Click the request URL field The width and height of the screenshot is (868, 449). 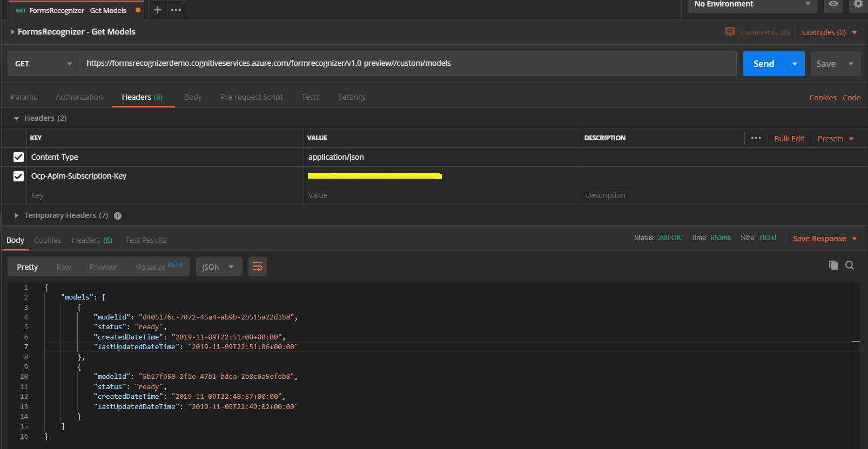(408, 64)
